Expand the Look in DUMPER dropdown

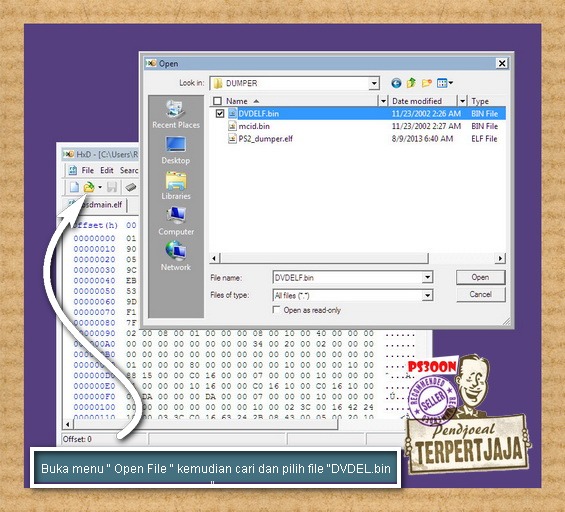tap(374, 84)
